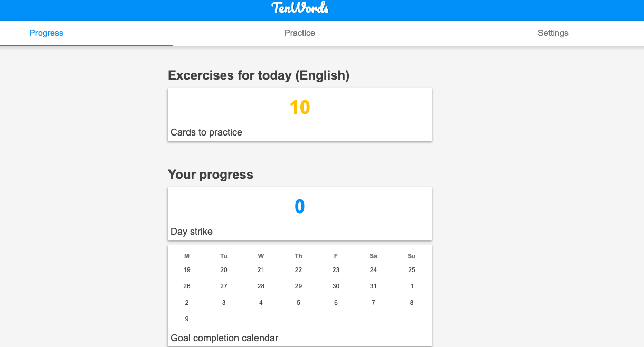Go to the Settings tab

click(x=553, y=33)
